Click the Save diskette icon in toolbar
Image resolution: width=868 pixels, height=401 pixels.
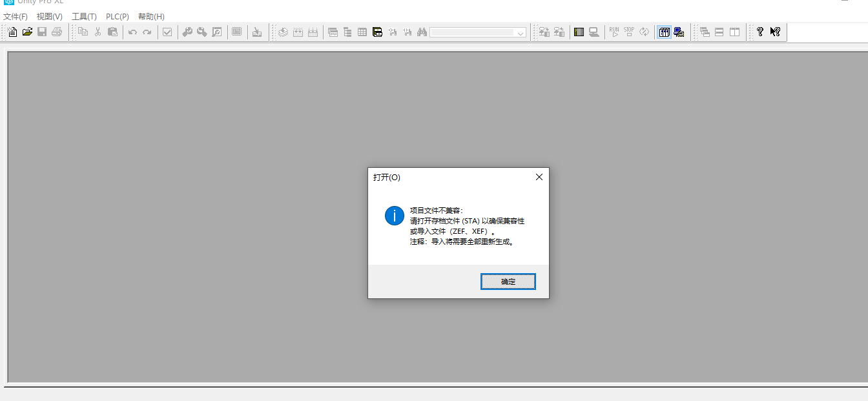point(42,32)
